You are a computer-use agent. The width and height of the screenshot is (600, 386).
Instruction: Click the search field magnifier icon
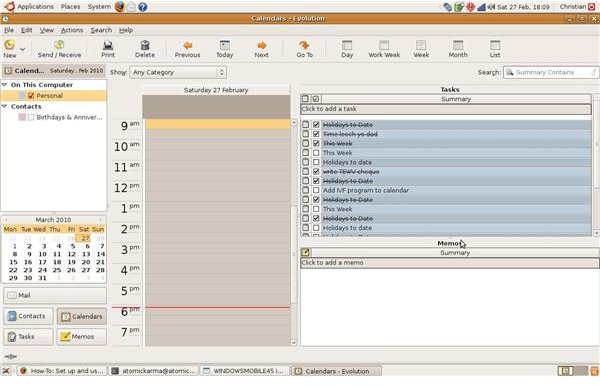point(509,72)
